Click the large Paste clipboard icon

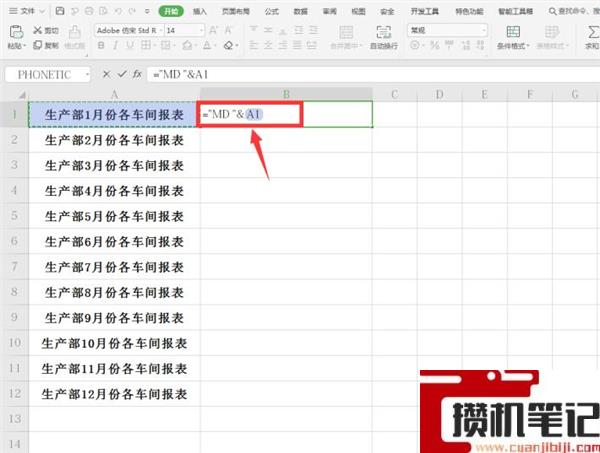(16, 31)
